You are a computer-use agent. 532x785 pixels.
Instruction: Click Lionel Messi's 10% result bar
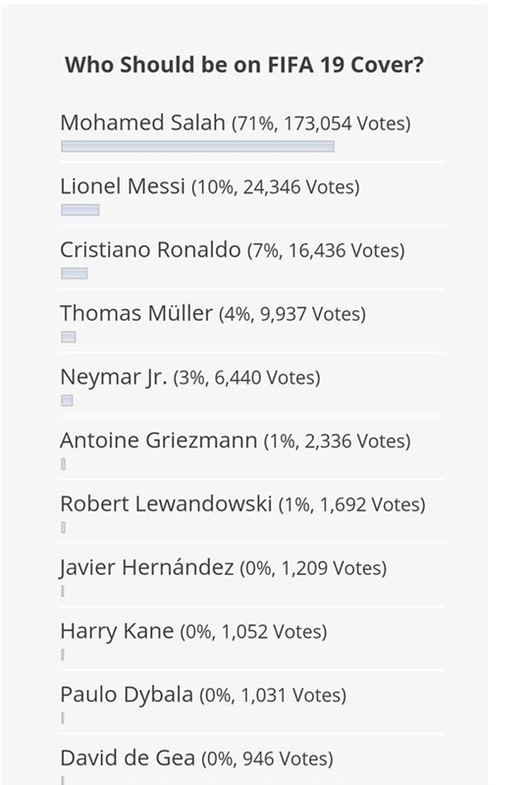pyautogui.click(x=80, y=210)
